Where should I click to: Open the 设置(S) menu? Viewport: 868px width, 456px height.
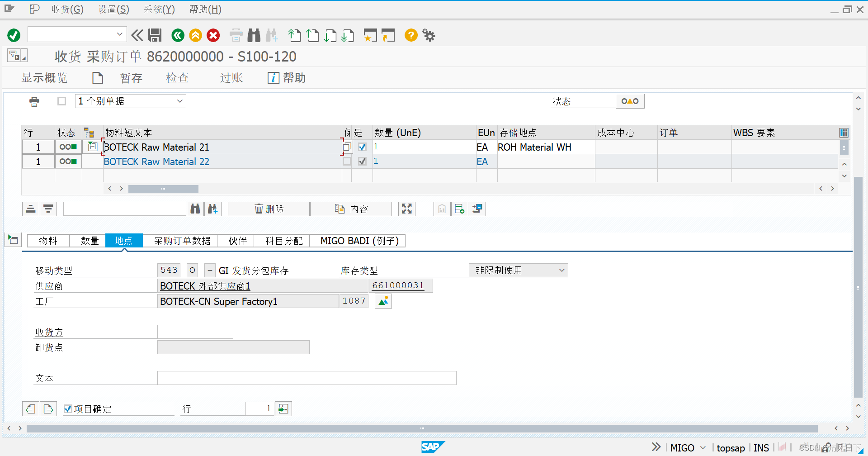114,9
